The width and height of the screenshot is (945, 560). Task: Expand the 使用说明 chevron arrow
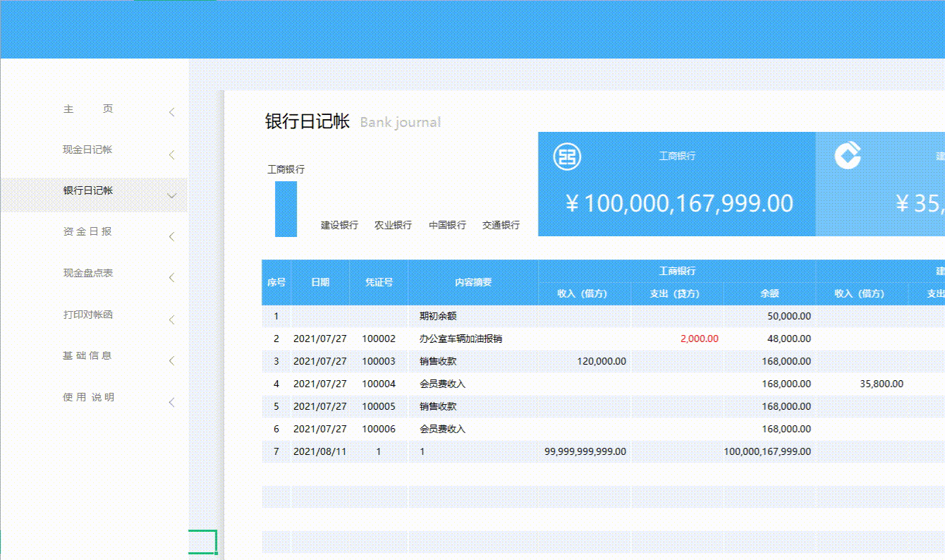[171, 403]
